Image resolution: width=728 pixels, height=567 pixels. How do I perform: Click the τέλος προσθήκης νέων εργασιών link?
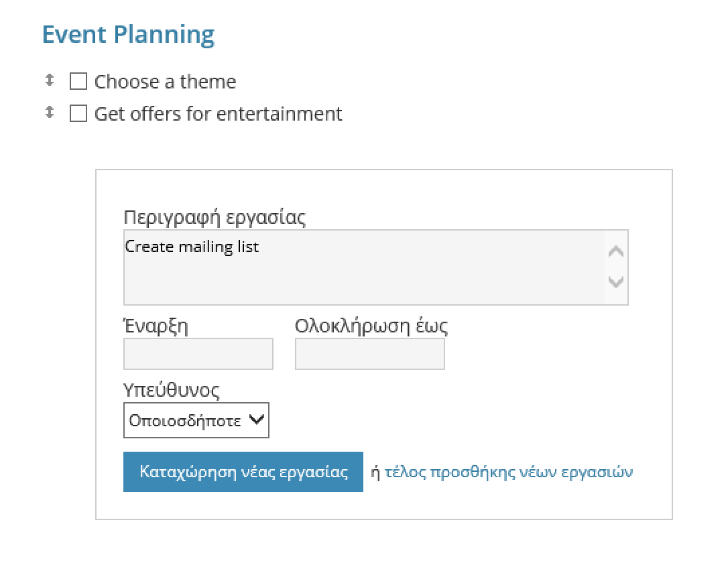tap(508, 472)
